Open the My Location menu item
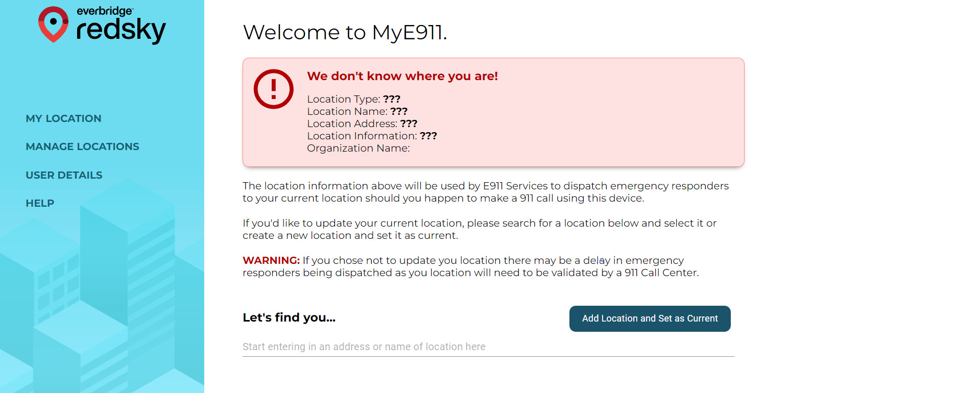Viewport: 980px width, 393px height. (x=63, y=118)
